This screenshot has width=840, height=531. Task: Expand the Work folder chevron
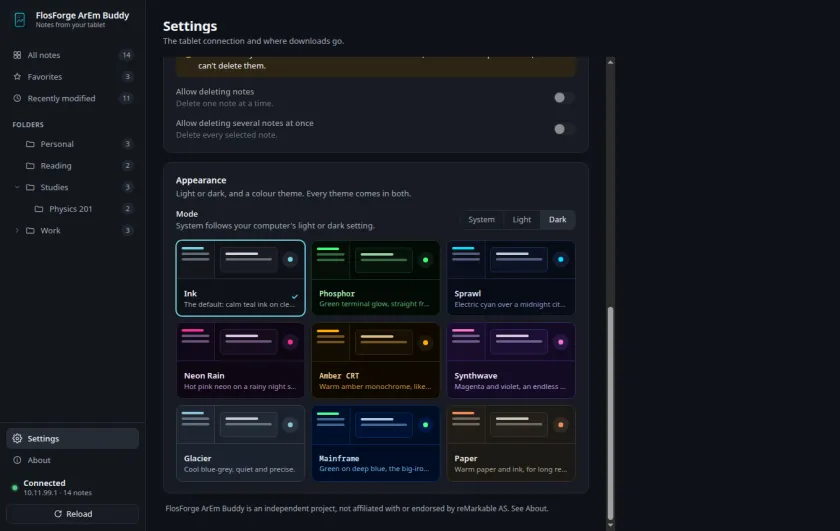pyautogui.click(x=17, y=230)
